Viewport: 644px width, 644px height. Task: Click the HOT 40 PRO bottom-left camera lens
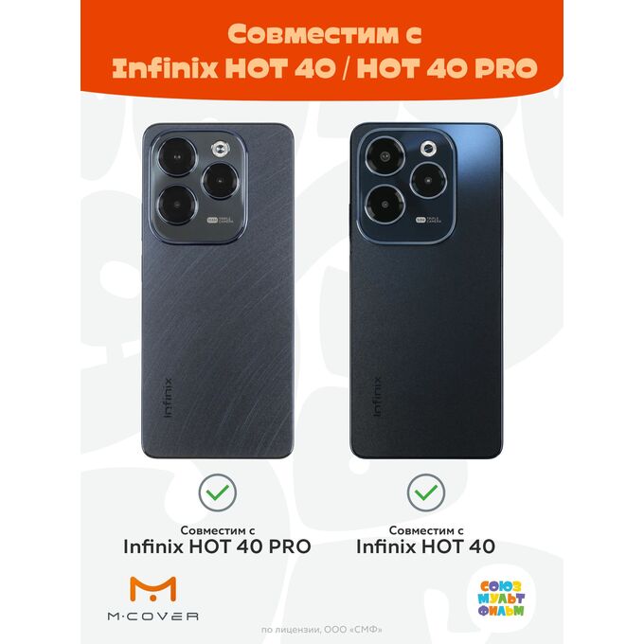(177, 205)
